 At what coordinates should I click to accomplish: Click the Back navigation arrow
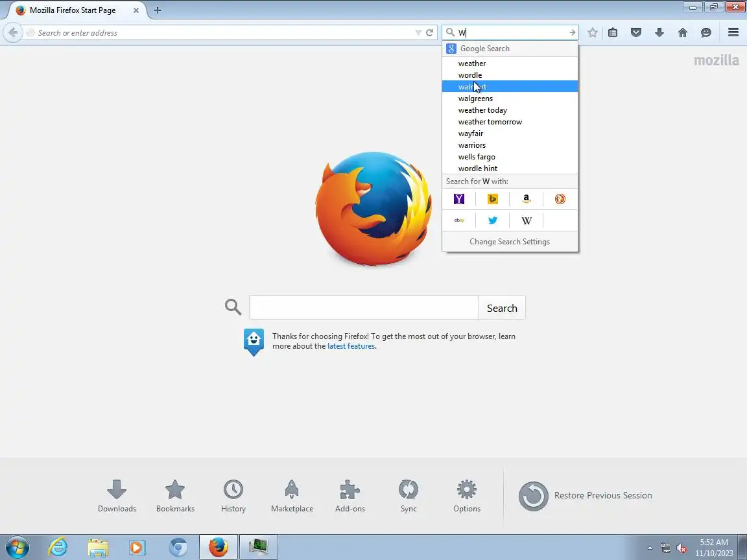(13, 32)
